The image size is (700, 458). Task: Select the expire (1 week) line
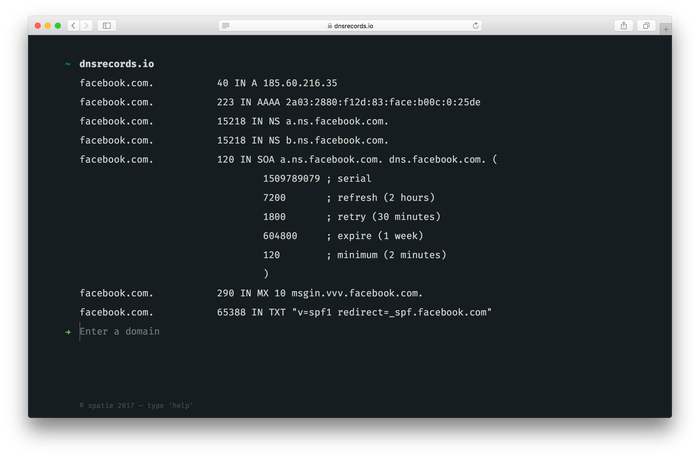click(x=343, y=236)
